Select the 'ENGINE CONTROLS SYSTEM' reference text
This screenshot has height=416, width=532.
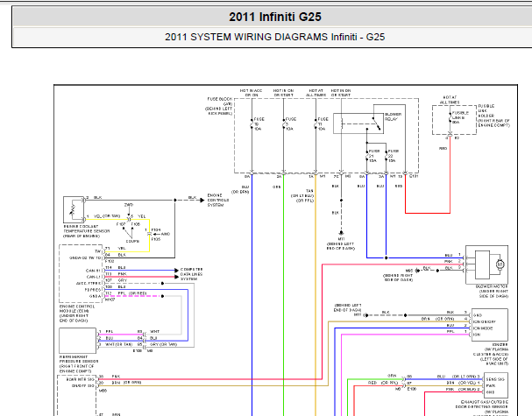(218, 200)
